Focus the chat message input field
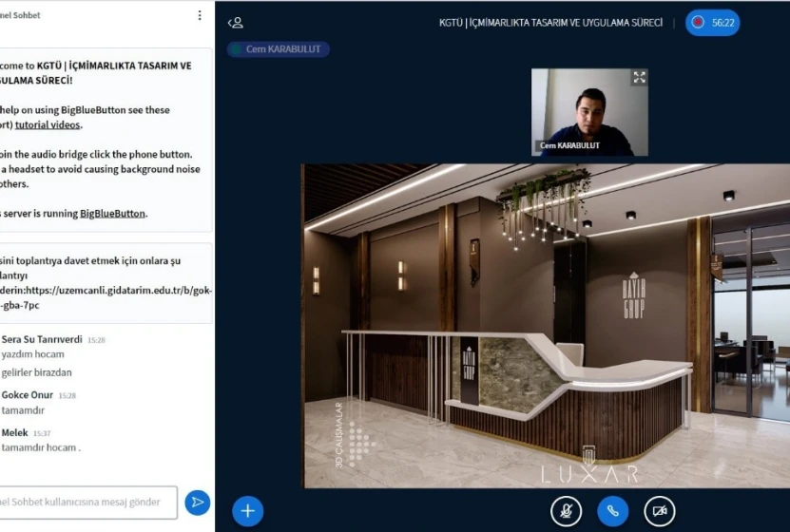Screen dimensions: 790x532 coord(87,502)
